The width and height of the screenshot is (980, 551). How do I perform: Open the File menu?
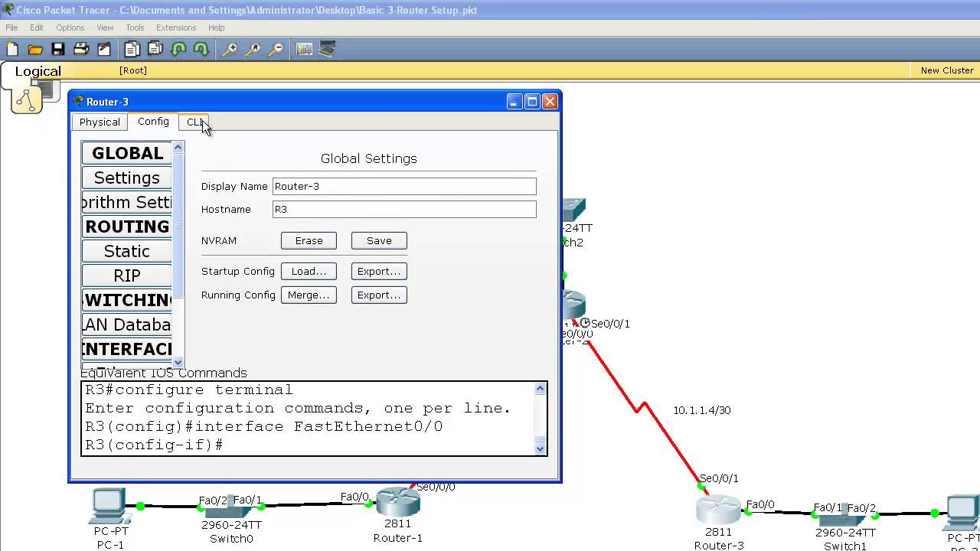[x=11, y=28]
